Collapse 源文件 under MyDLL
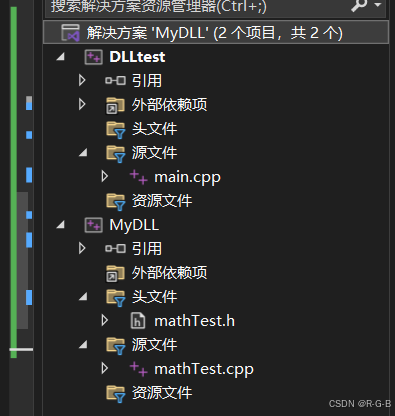This screenshot has width=395, height=416. point(83,345)
